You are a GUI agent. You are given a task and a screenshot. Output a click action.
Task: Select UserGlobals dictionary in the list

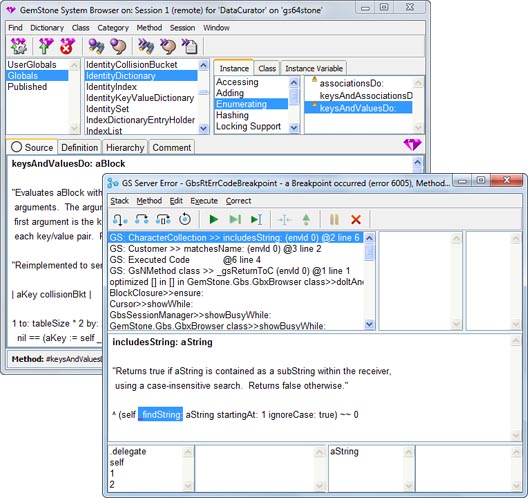point(37,65)
